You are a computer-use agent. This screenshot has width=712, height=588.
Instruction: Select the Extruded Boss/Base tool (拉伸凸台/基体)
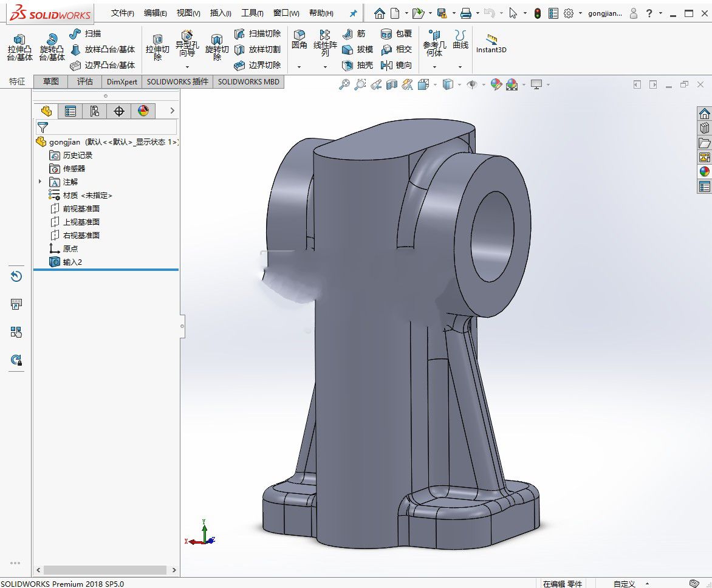[x=19, y=47]
